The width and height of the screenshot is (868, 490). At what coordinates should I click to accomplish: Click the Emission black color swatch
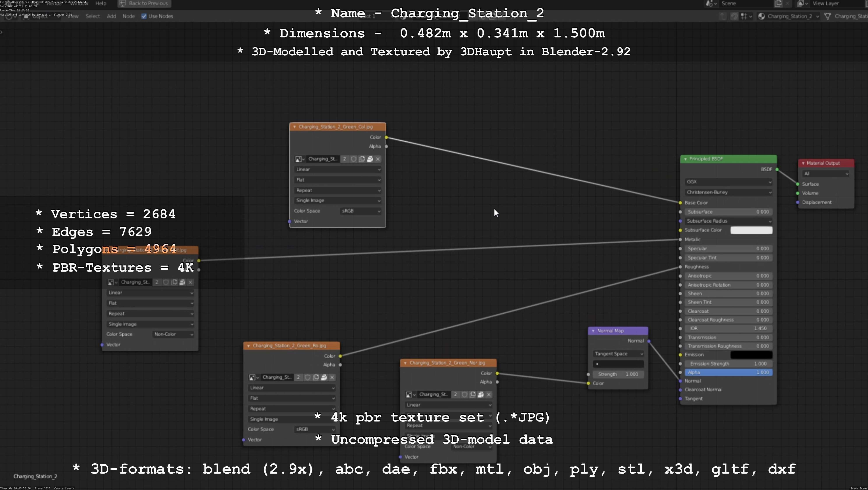751,355
